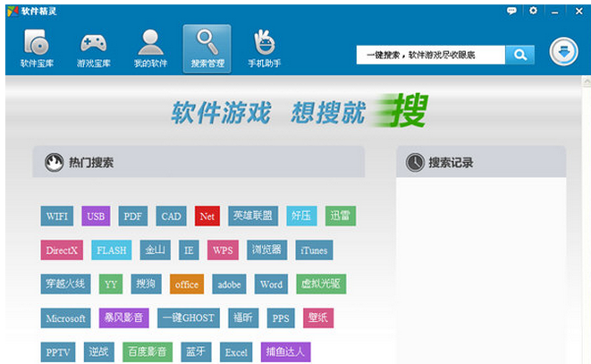Select the 搜索管理 tab

click(x=207, y=48)
